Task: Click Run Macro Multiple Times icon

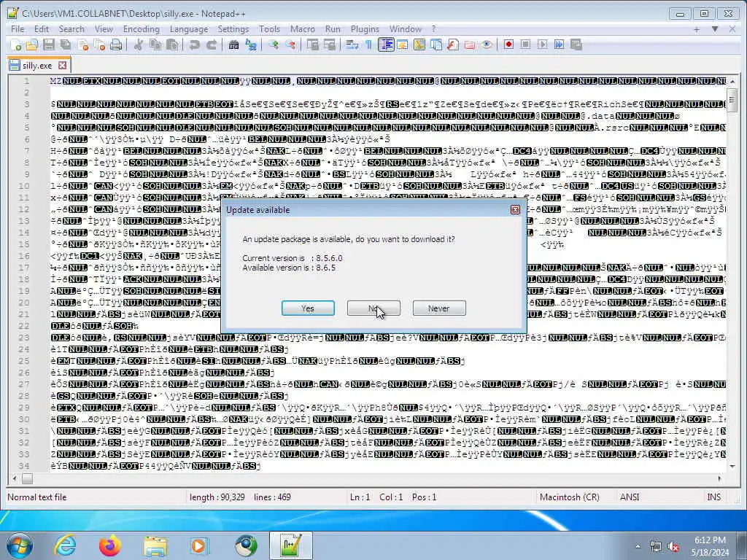Action: click(560, 44)
